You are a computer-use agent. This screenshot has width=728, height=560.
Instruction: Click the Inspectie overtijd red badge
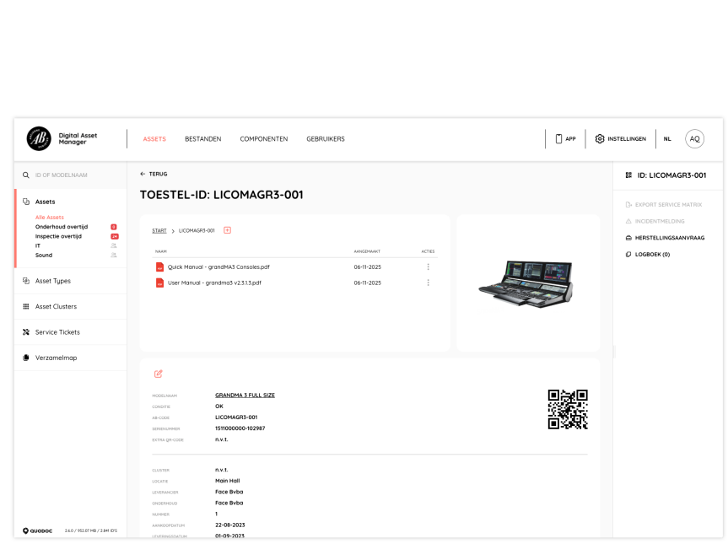[x=114, y=236]
